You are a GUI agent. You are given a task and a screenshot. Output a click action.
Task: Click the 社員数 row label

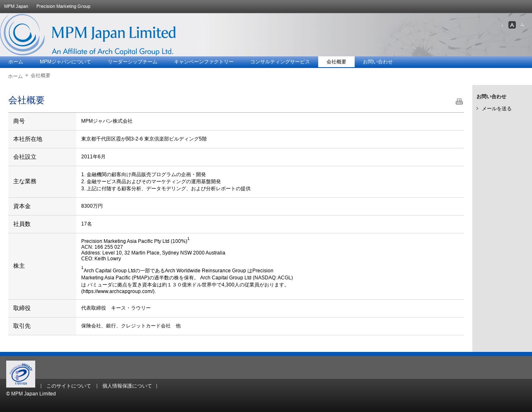click(x=22, y=224)
